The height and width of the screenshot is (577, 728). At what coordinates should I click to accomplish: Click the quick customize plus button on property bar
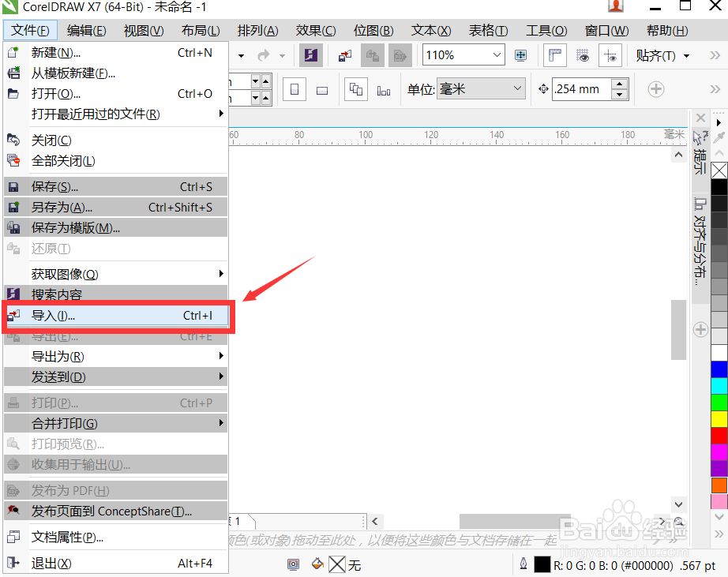656,88
